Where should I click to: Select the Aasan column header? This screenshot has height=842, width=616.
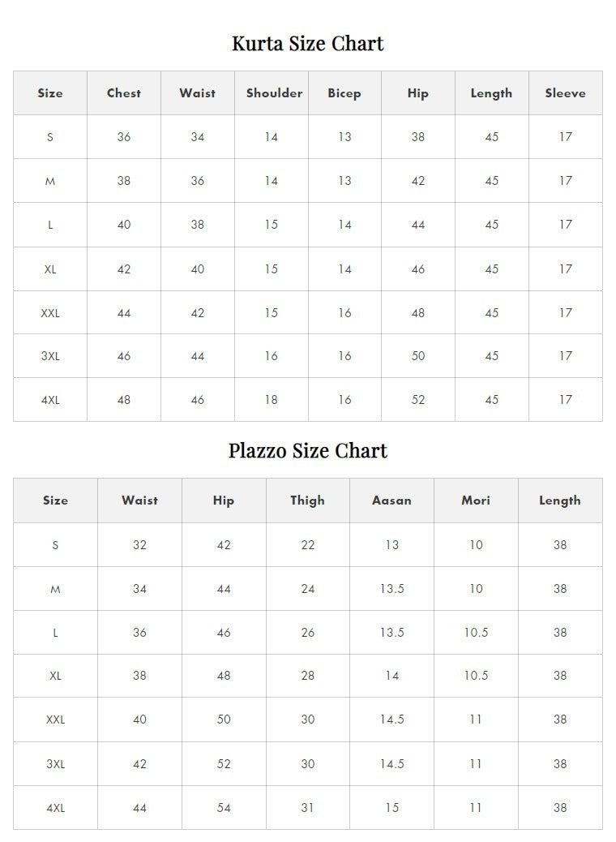coord(391,500)
